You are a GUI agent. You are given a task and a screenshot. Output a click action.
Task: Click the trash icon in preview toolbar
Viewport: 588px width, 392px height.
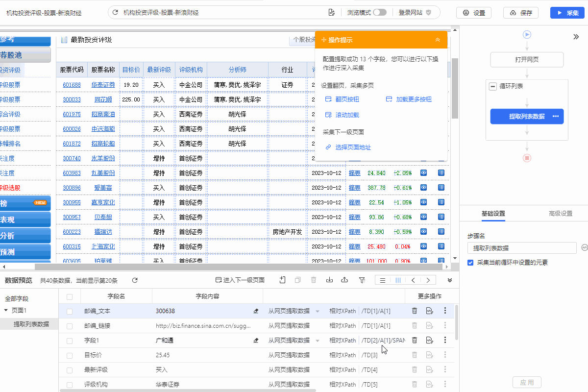(x=314, y=280)
